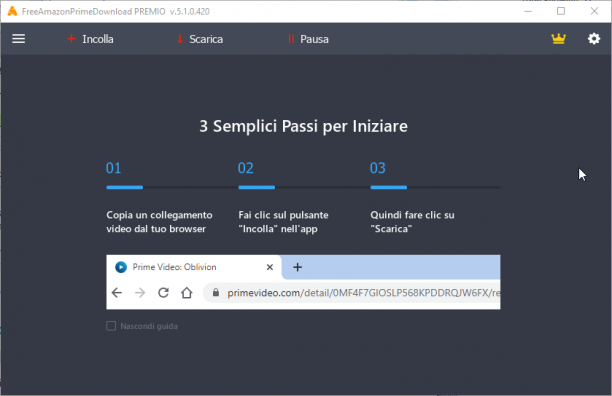Viewport: 612px width, 396px height.
Task: Click the Pausa pause button
Action: pos(308,39)
